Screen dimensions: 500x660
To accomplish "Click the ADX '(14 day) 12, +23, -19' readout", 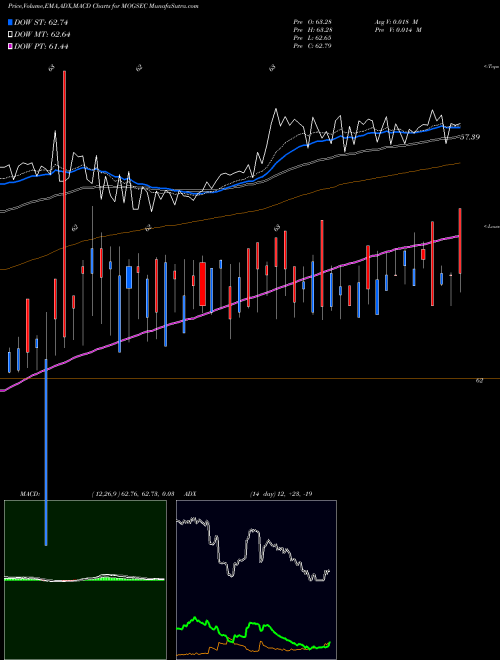I will pos(281,494).
